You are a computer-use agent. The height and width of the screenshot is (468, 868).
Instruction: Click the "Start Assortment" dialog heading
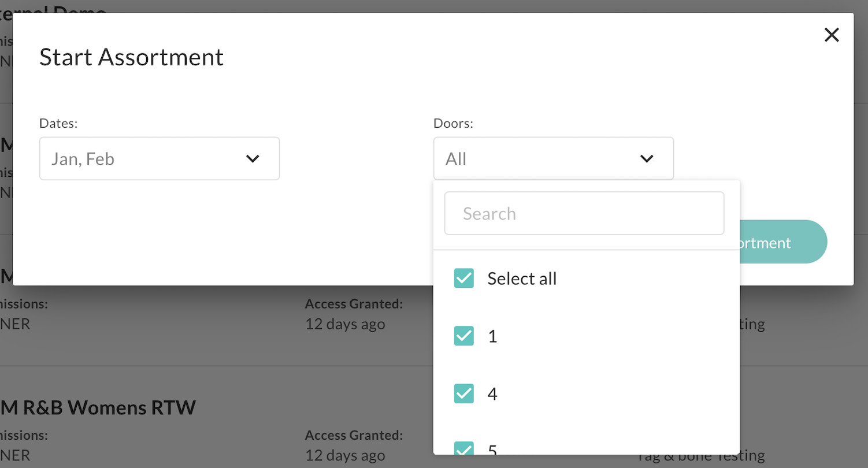pyautogui.click(x=131, y=57)
